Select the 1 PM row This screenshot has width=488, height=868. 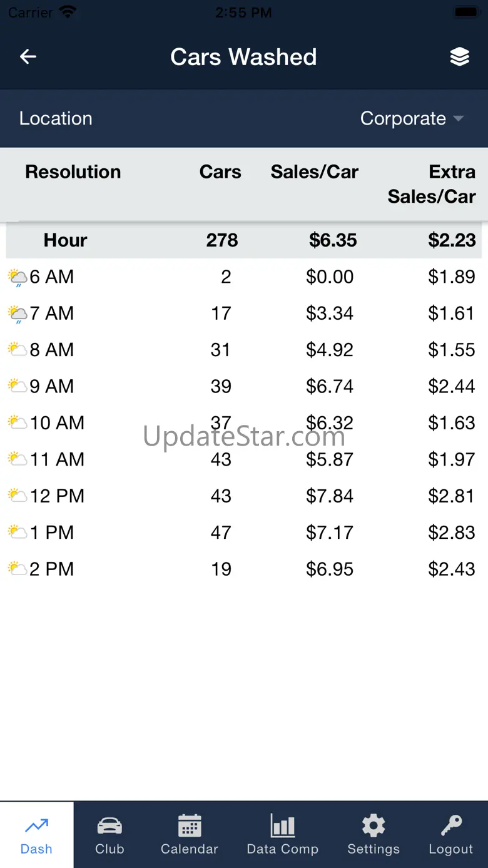click(x=244, y=533)
